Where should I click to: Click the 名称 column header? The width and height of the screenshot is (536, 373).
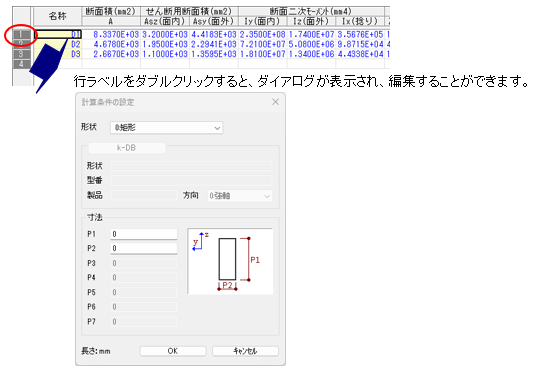click(57, 16)
